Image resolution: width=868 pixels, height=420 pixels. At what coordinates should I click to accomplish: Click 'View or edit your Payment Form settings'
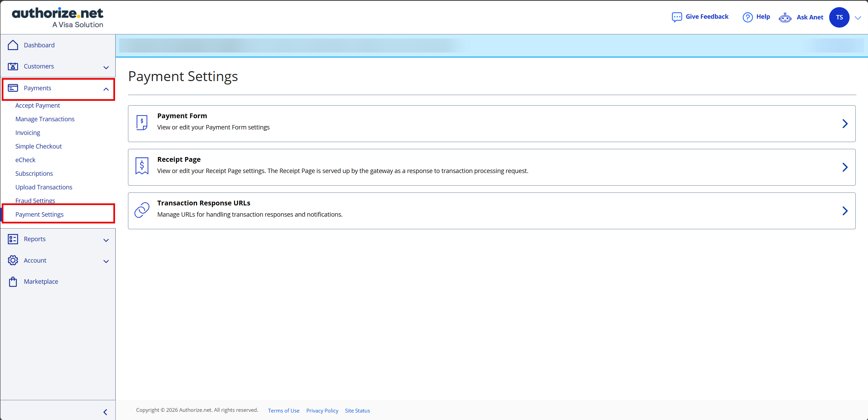pos(213,127)
